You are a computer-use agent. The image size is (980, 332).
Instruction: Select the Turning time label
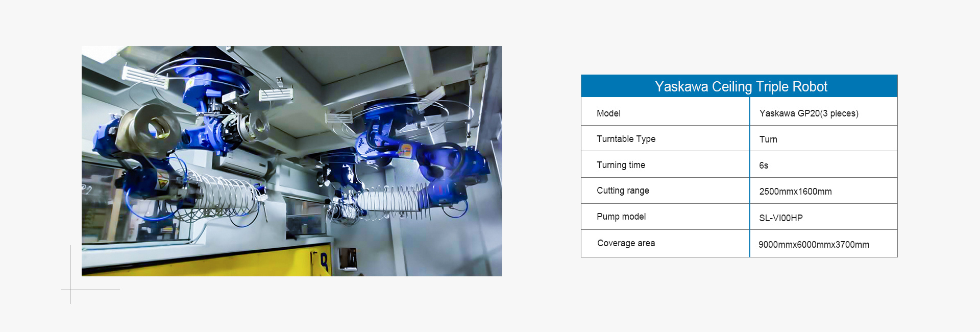pos(621,165)
